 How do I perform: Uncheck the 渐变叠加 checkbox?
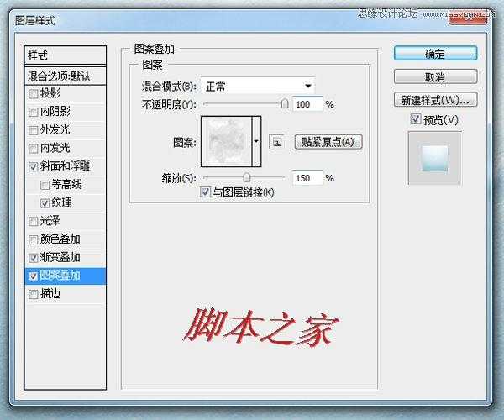pyautogui.click(x=33, y=258)
